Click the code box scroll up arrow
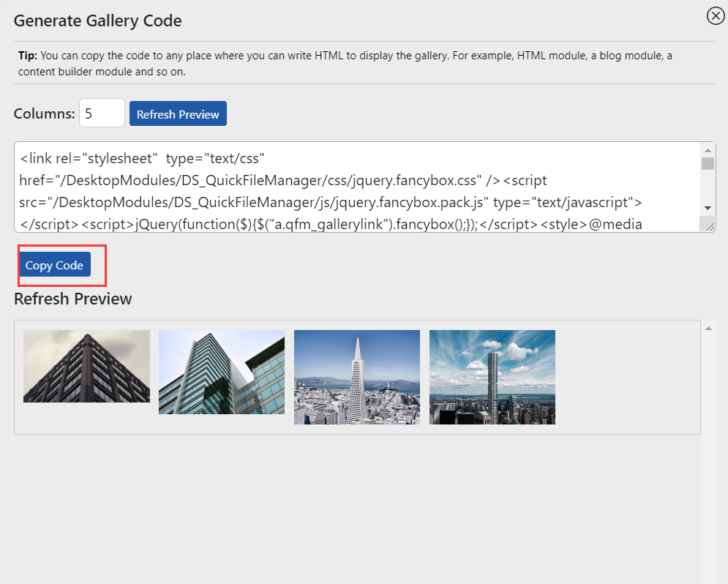This screenshot has width=728, height=584. pyautogui.click(x=708, y=150)
